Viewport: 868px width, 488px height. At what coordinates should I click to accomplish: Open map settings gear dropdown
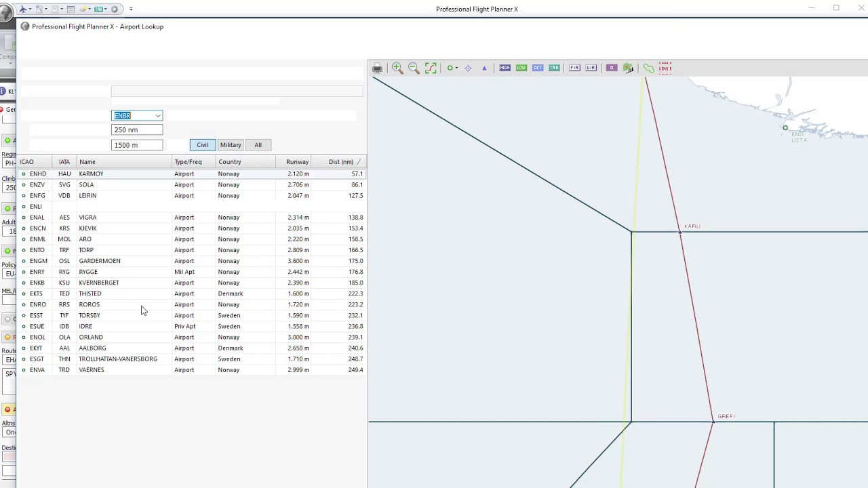[452, 68]
